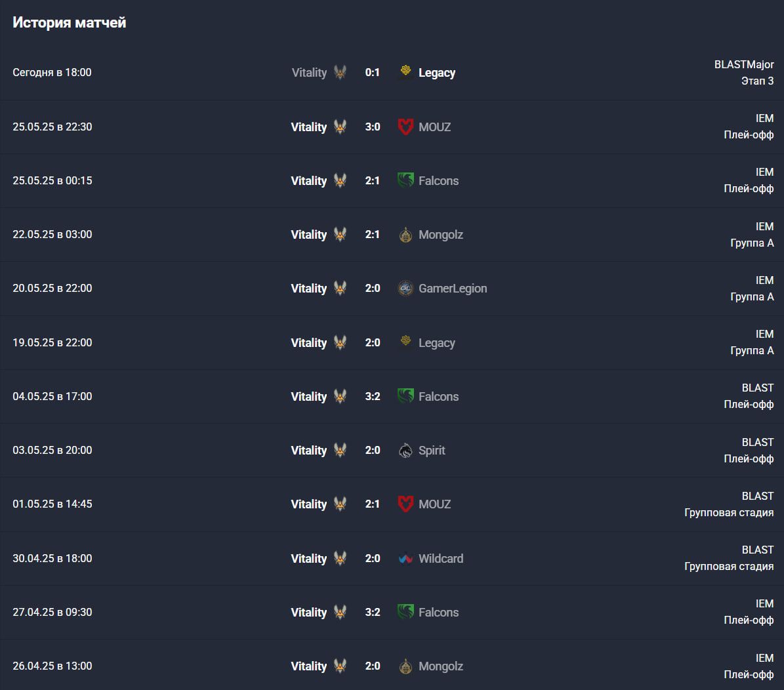Click the Legacy logo in today's match
784x690 pixels.
tap(405, 71)
